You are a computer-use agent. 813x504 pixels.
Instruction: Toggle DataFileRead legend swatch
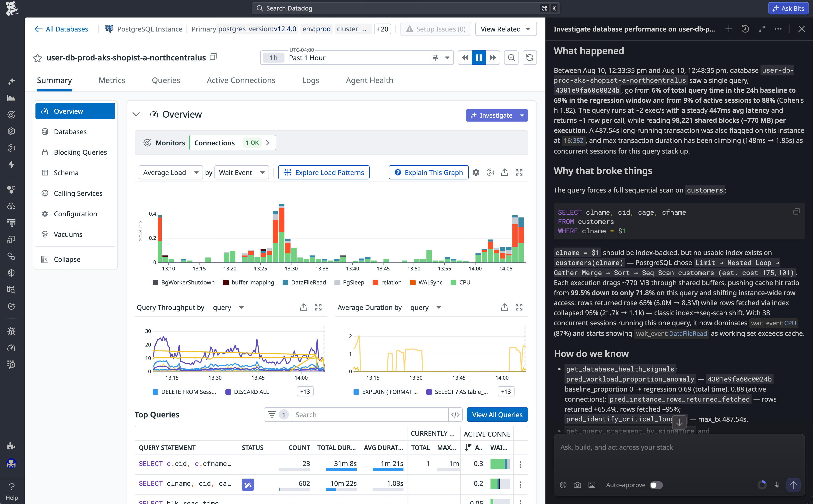285,282
